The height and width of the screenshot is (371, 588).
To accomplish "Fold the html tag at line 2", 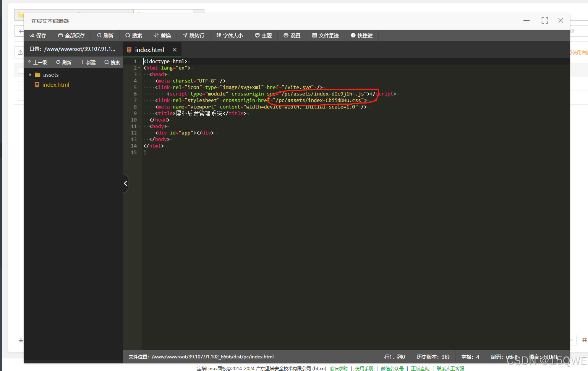I will (x=139, y=68).
